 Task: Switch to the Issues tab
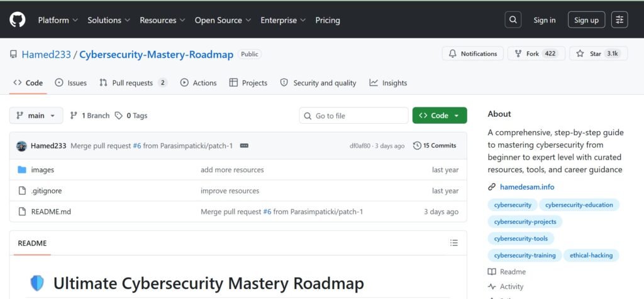pos(70,83)
